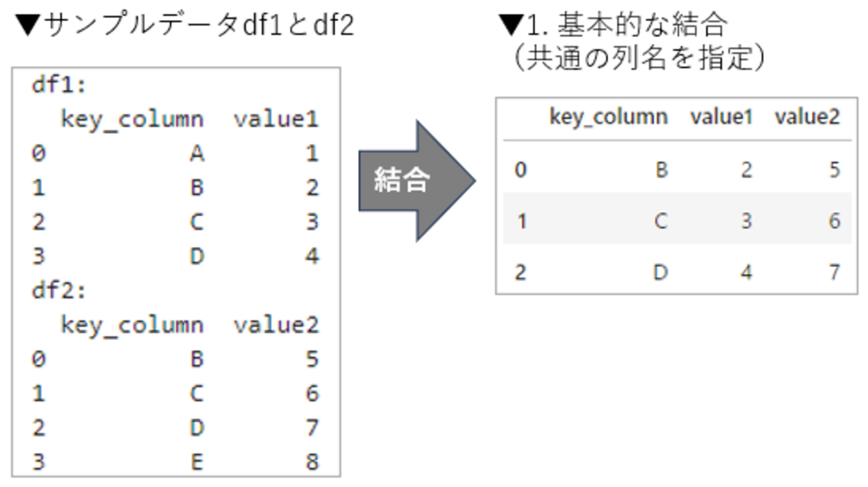Click key value E in df2
The height and width of the screenshot is (487, 868).
196,462
